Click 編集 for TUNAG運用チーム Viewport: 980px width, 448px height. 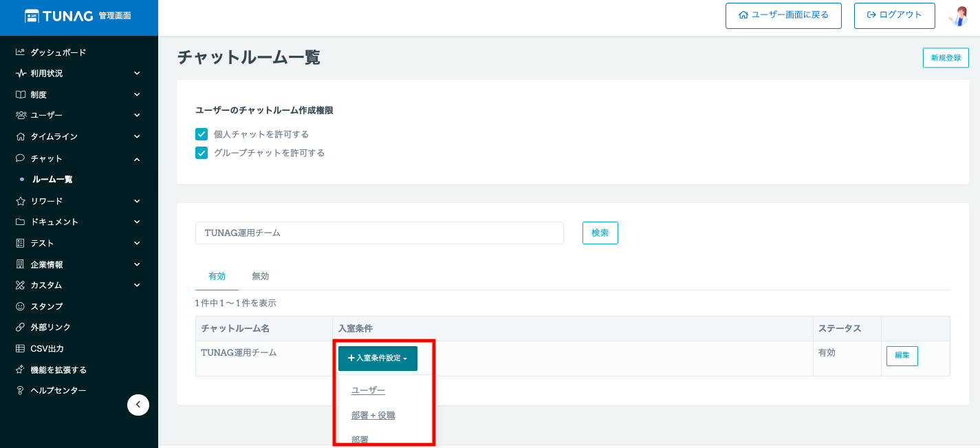tap(902, 356)
